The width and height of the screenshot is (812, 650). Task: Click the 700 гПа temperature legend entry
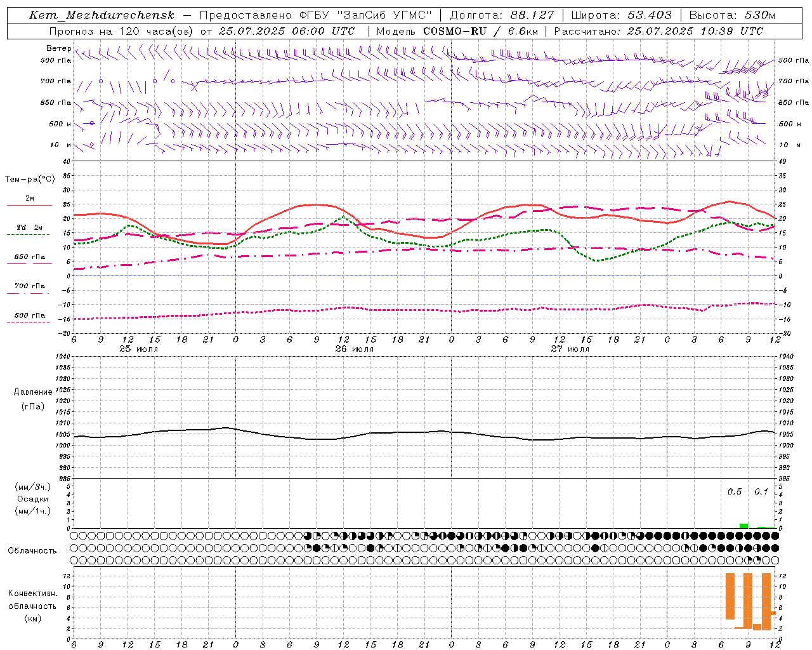[x=29, y=286]
